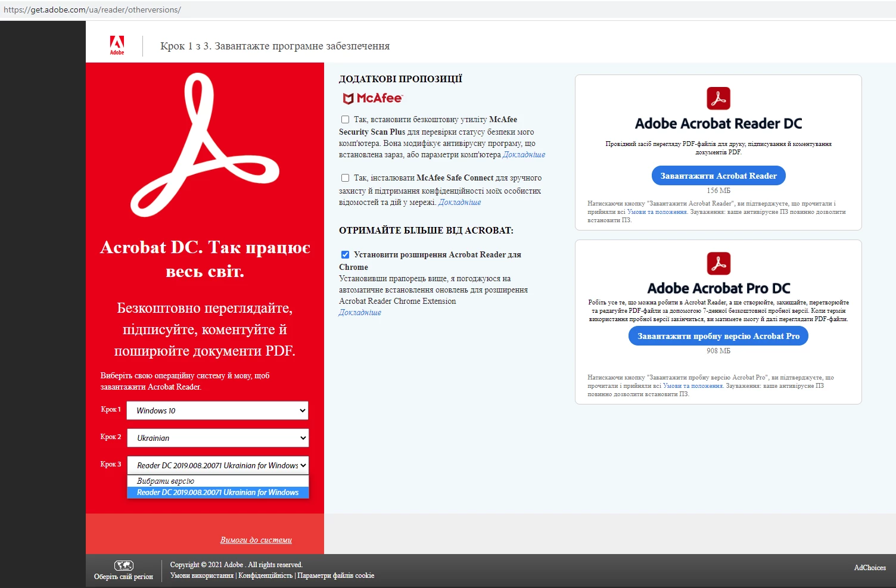Click the Copyright 2021 Adobe text
896x588 pixels.
click(x=237, y=565)
